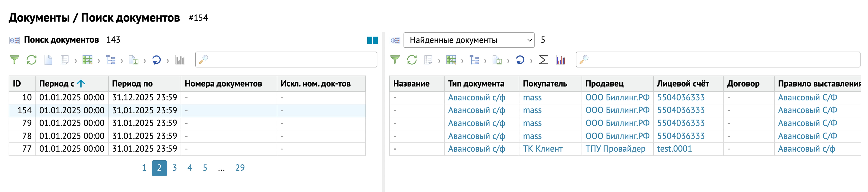
Task: Select the row with ID 78
Action: coord(187,136)
